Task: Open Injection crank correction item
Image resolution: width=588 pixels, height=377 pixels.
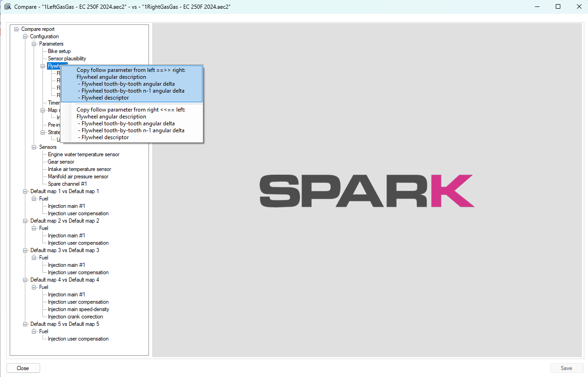Action: [75, 317]
